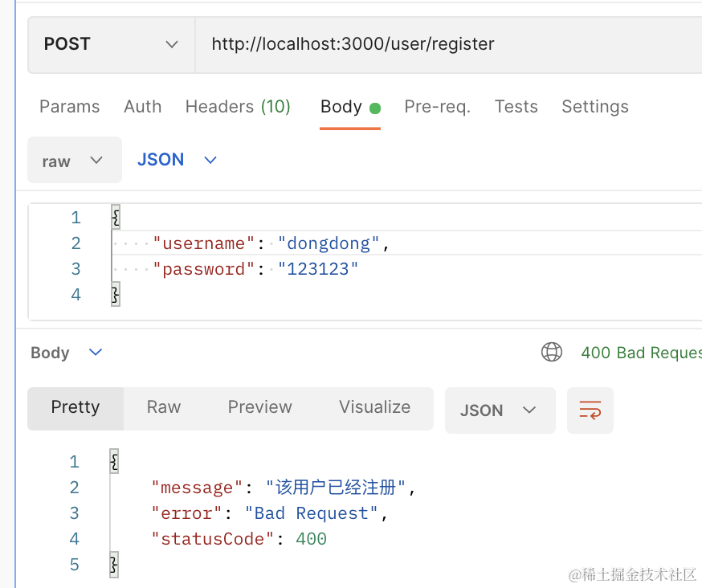Switch to the request Settings tab
The width and height of the screenshot is (702, 588).
[x=594, y=107]
